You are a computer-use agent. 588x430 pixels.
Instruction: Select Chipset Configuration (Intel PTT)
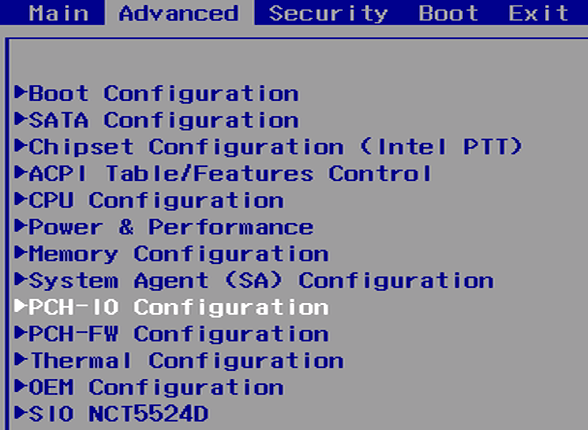coord(268,147)
